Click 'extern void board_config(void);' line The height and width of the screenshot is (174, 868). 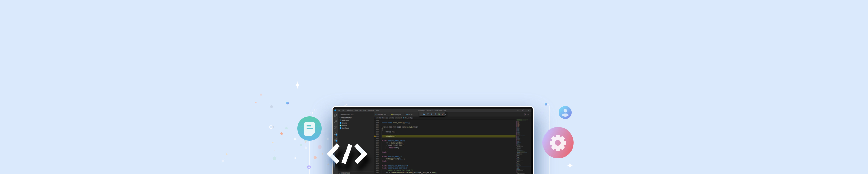pos(396,123)
